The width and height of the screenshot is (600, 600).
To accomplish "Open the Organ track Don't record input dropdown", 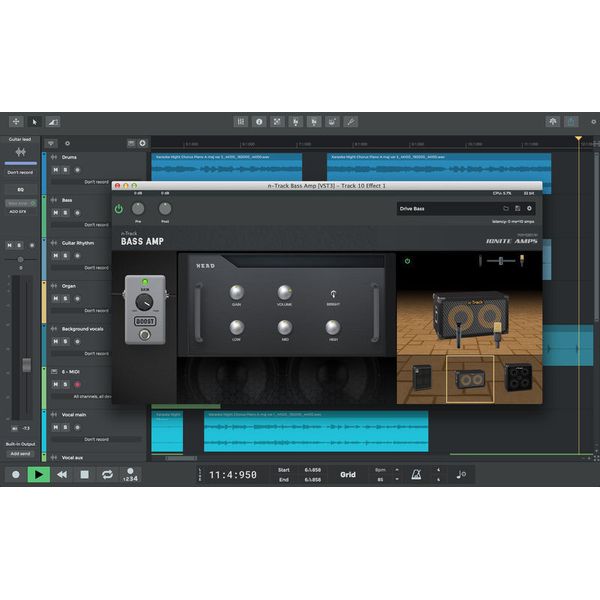I will (x=81, y=310).
